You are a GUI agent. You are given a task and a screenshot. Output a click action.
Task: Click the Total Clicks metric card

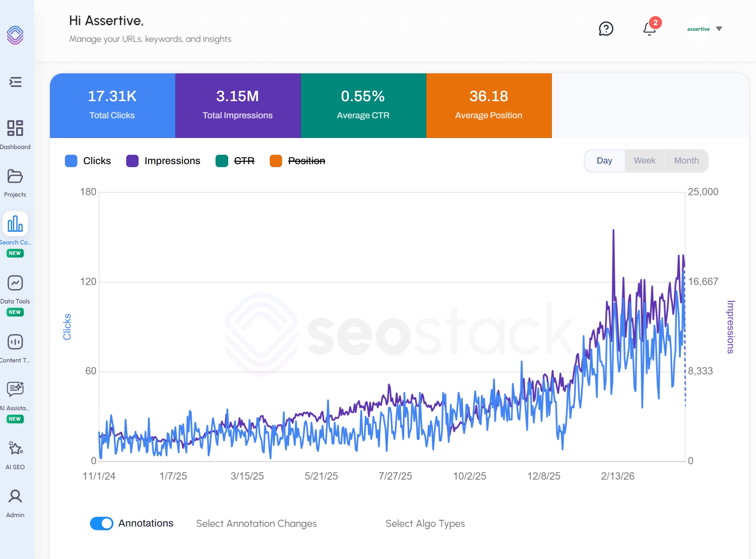pyautogui.click(x=112, y=106)
